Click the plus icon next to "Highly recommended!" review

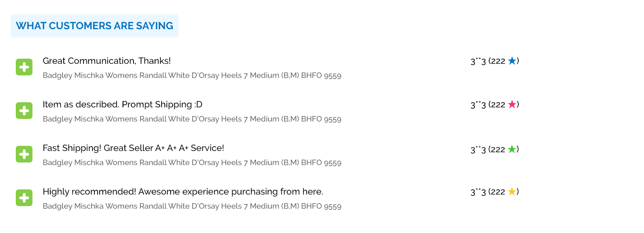coord(24,198)
